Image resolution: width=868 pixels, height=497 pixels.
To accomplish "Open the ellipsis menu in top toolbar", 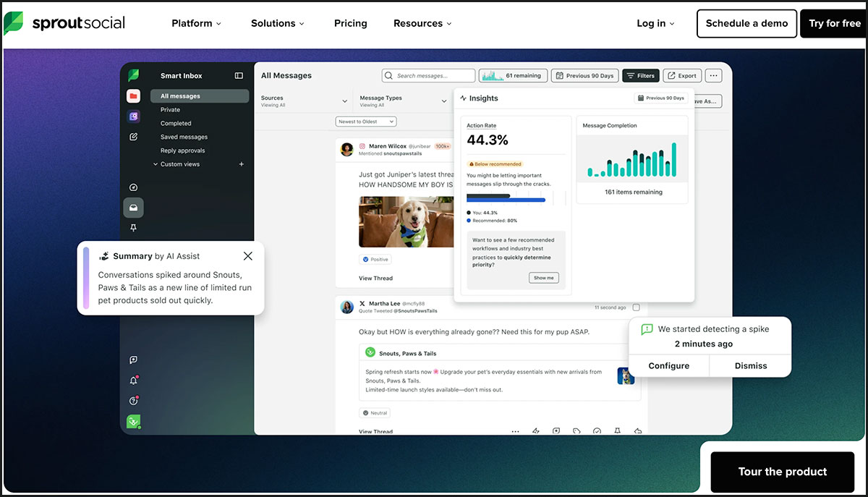I will point(713,75).
